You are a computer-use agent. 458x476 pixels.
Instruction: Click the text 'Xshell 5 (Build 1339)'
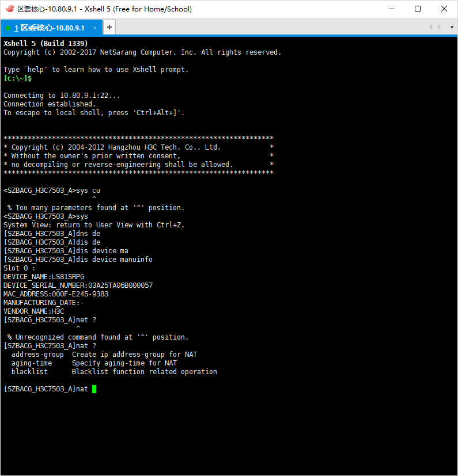tap(46, 43)
